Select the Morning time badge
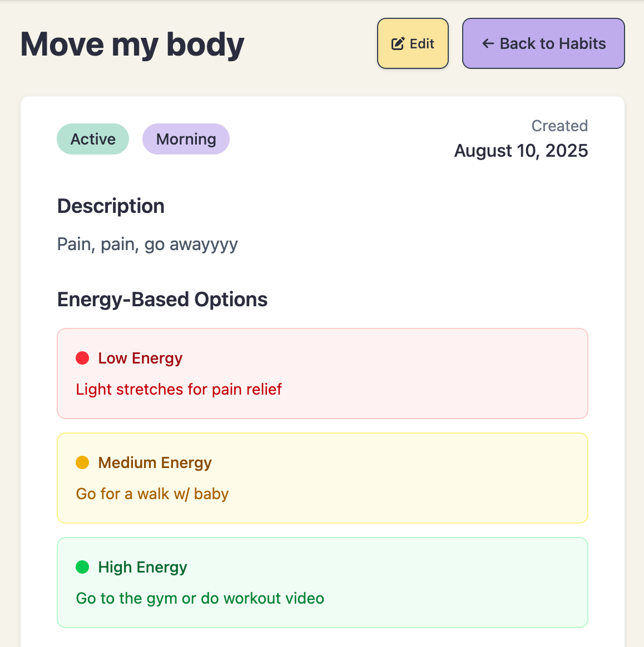The width and height of the screenshot is (644, 647). [x=186, y=139]
